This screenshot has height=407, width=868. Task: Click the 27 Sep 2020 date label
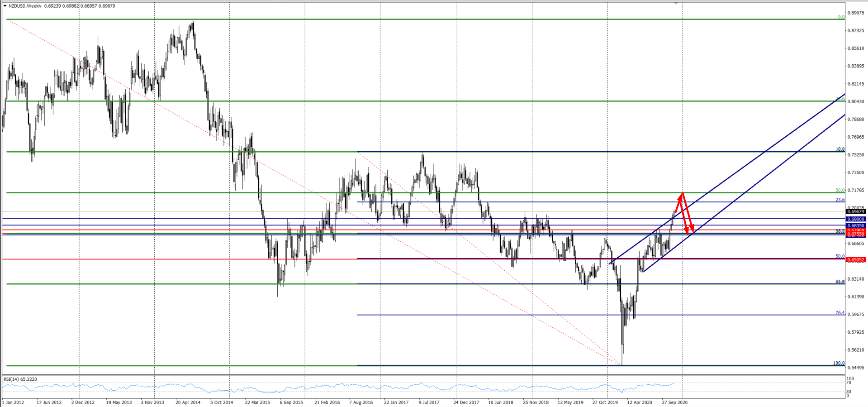click(674, 402)
